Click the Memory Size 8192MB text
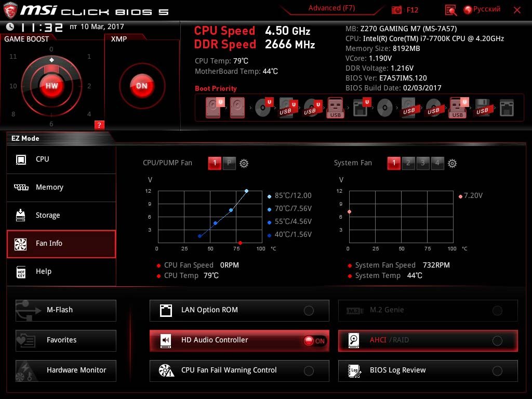 [x=383, y=48]
